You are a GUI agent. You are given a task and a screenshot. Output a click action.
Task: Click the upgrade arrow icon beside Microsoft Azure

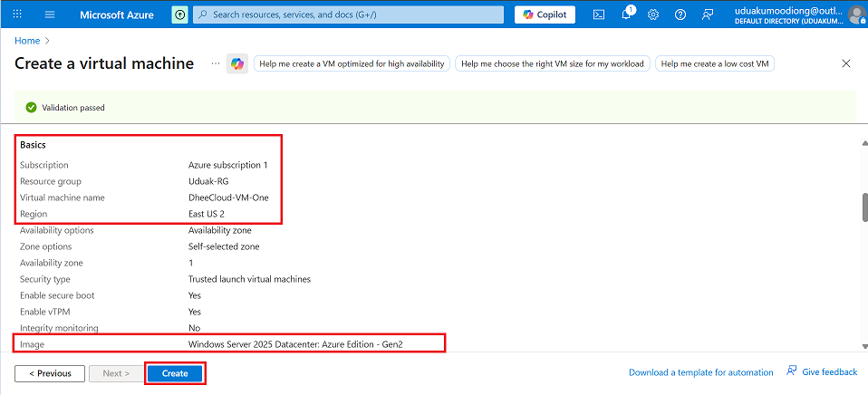[x=179, y=14]
